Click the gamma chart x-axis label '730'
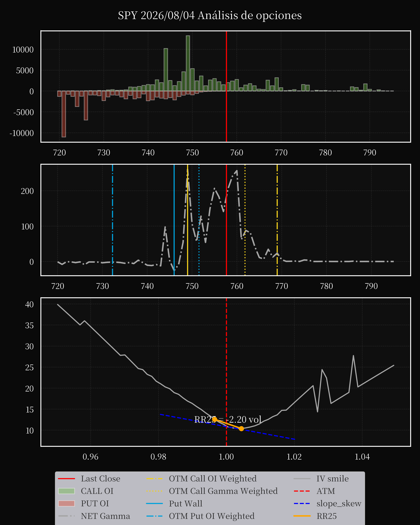This screenshot has width=420, height=525. point(103,286)
